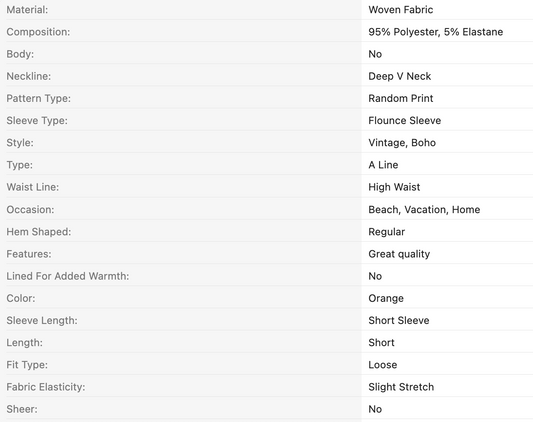
Task: Click the Hem Shaped label
Action: [x=39, y=232]
